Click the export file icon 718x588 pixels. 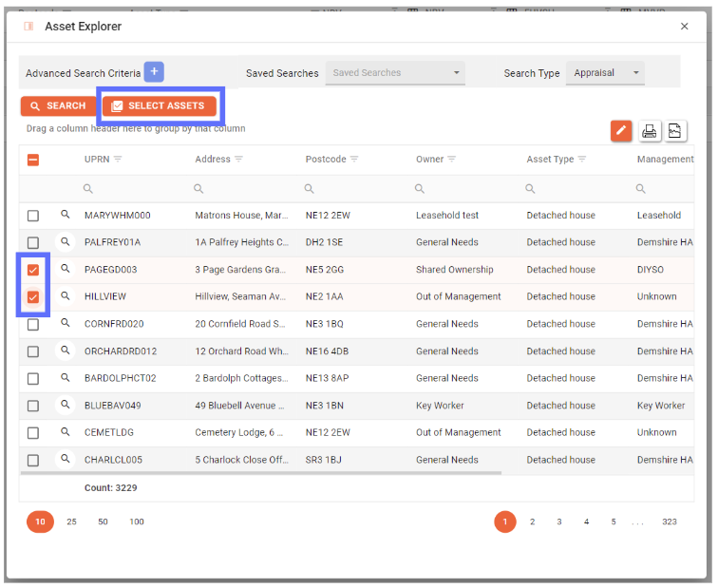tap(674, 131)
